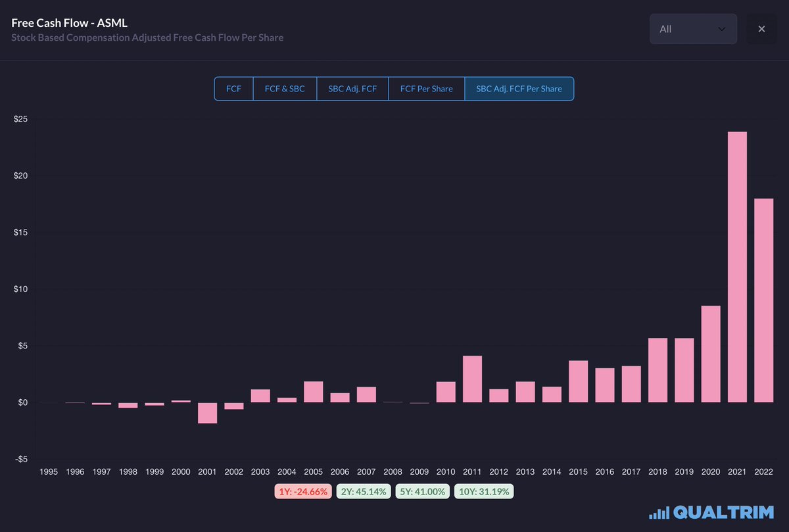Click the 2011 bar in the chart
This screenshot has height=532, width=789.
coord(472,379)
